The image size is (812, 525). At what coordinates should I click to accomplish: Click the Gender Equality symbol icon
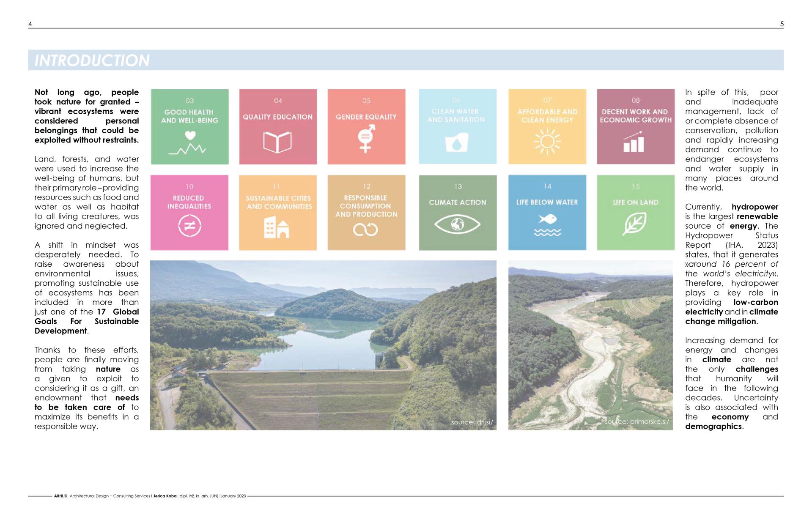click(x=366, y=138)
